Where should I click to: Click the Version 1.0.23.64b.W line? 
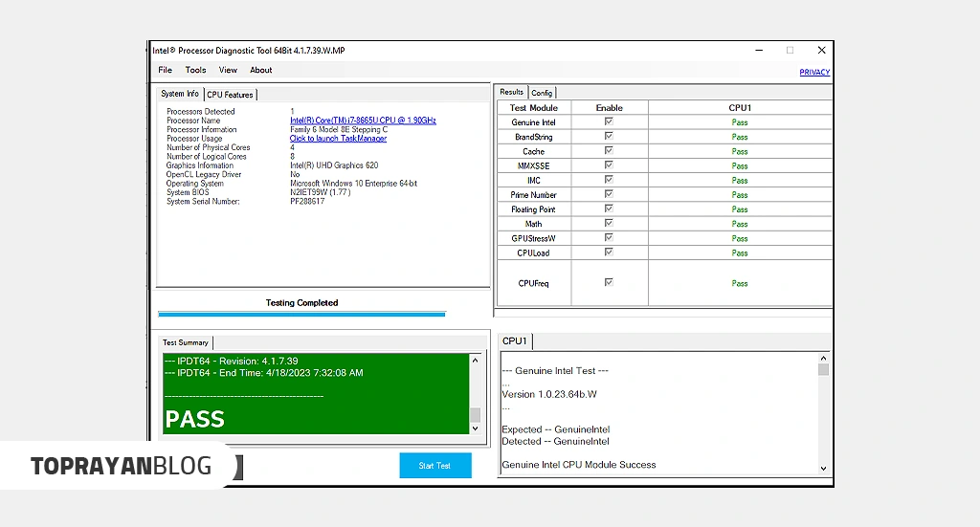pyautogui.click(x=549, y=394)
